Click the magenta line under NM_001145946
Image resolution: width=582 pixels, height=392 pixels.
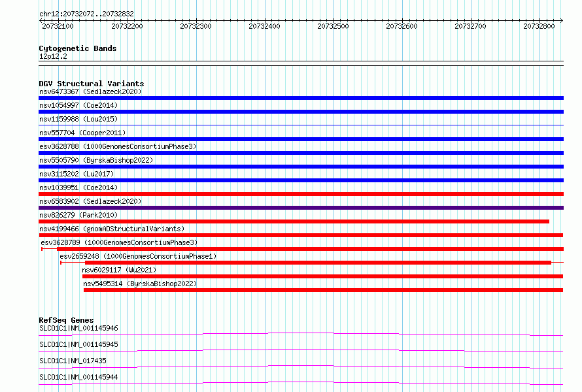click(x=301, y=333)
